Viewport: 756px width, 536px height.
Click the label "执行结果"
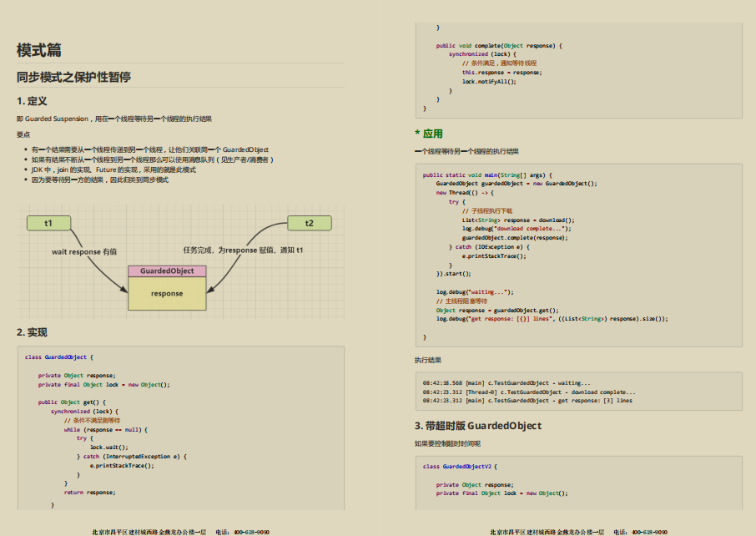click(x=428, y=361)
